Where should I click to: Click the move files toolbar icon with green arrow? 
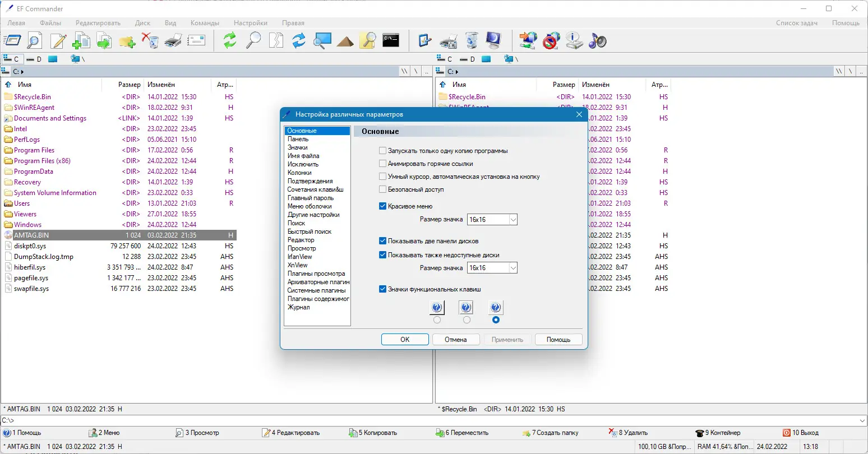(104, 40)
